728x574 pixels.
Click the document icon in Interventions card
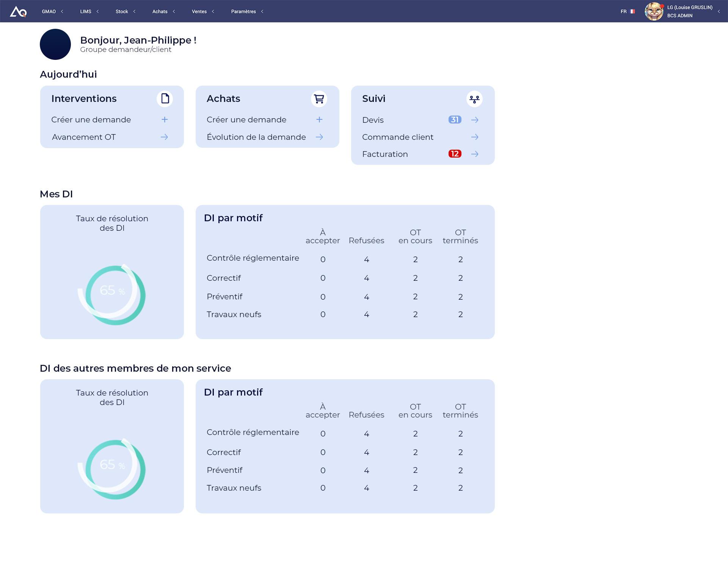click(165, 99)
